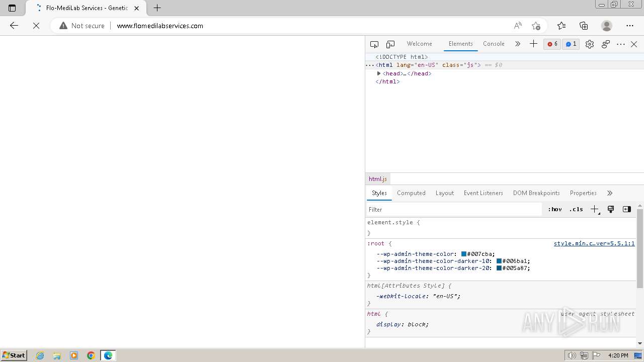This screenshot has height=362, width=644.
Task: Click the closing </html> tag line
Action: [x=387, y=81]
